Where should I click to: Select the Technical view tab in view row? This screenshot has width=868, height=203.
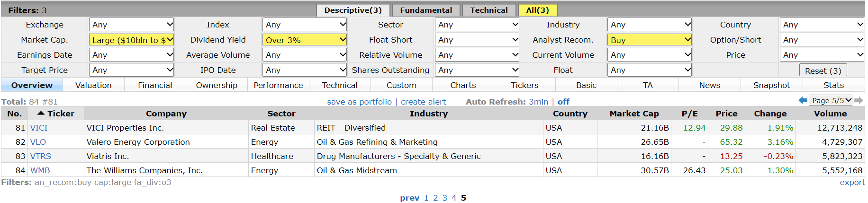click(x=340, y=85)
